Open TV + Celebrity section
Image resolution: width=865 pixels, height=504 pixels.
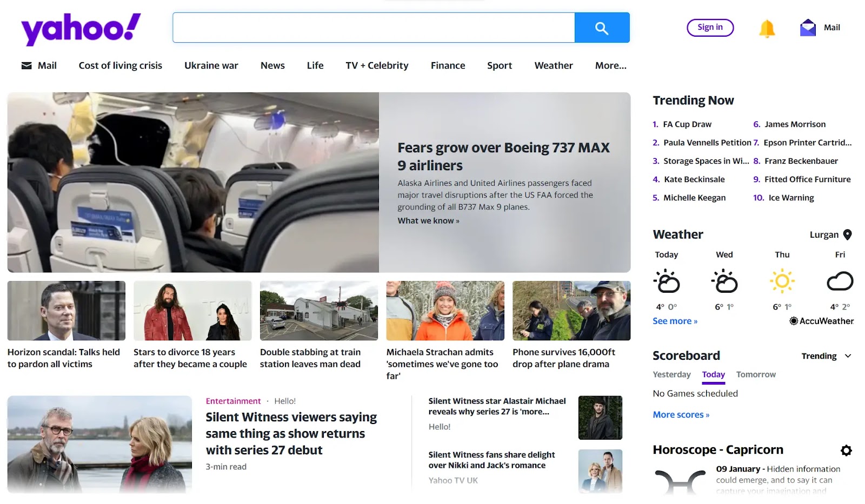tap(377, 65)
